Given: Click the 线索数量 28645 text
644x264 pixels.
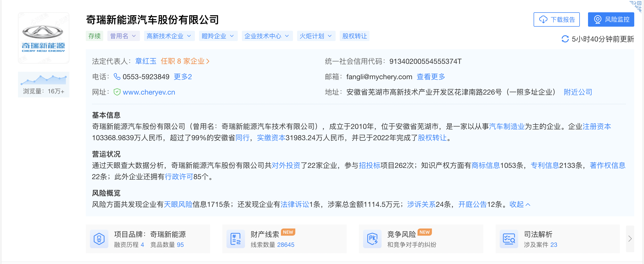Looking at the screenshot, I should tap(273, 245).
